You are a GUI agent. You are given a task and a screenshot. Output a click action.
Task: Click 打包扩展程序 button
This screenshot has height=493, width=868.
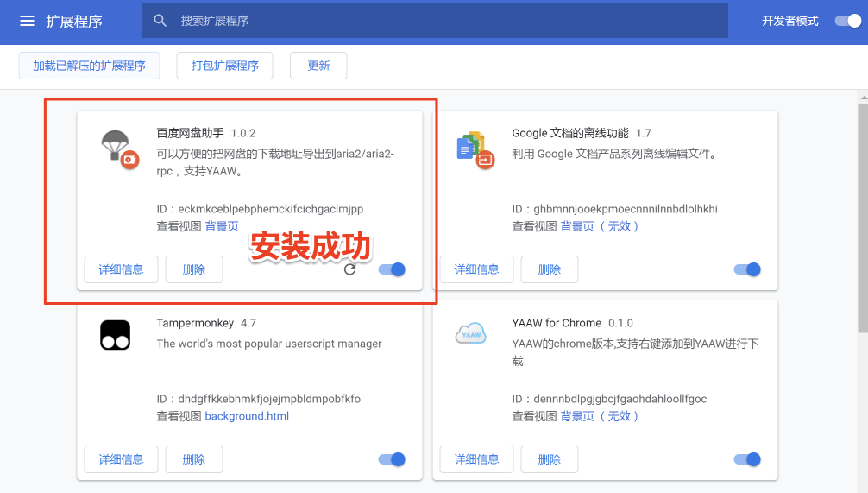pyautogui.click(x=224, y=66)
